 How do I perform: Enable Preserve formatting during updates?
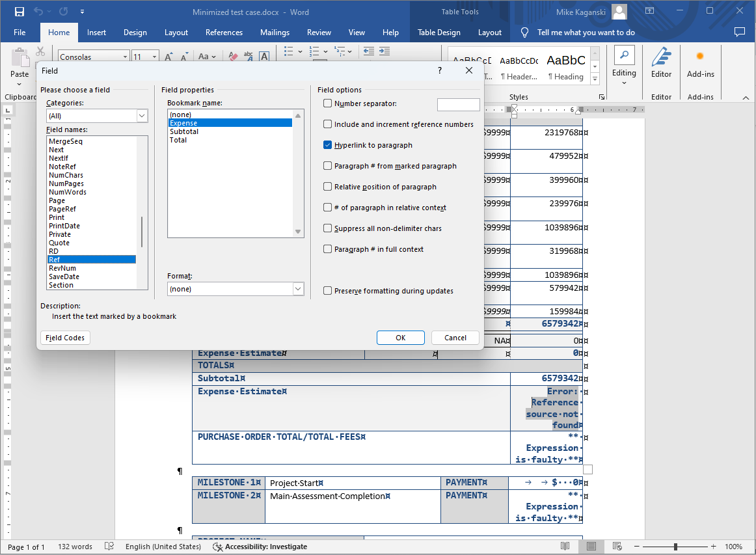click(x=327, y=290)
